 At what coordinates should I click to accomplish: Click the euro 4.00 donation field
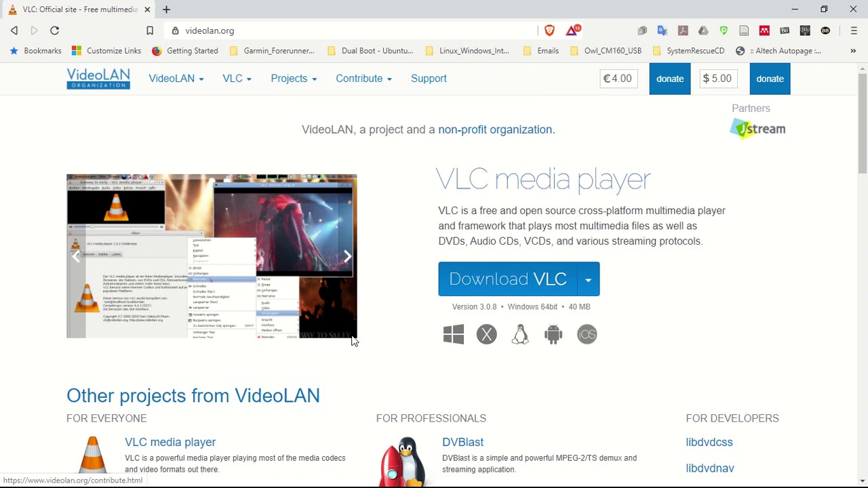(618, 79)
